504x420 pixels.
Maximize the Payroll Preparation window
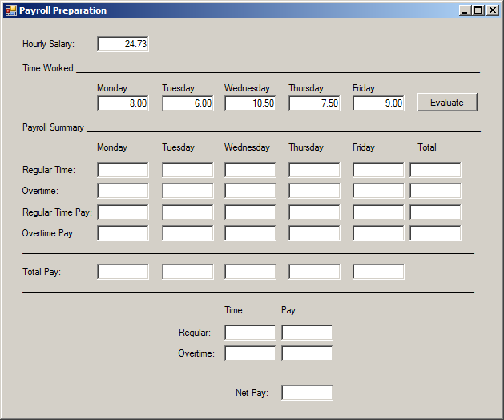pyautogui.click(x=478, y=10)
